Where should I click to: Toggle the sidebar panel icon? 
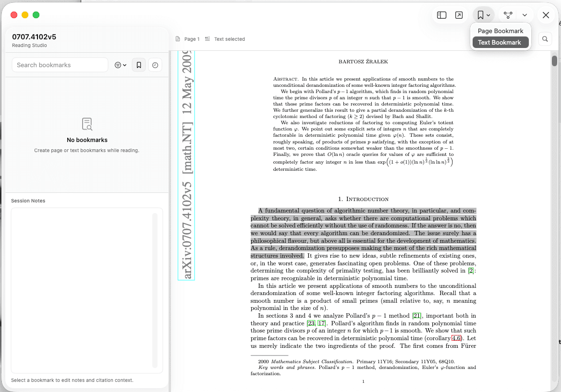click(441, 15)
